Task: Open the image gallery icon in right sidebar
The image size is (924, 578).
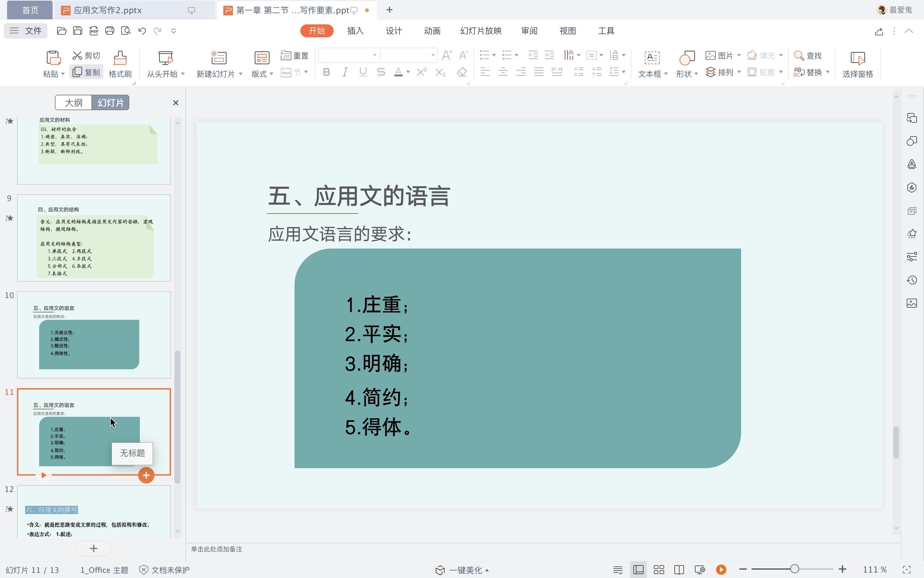Action: tap(912, 303)
